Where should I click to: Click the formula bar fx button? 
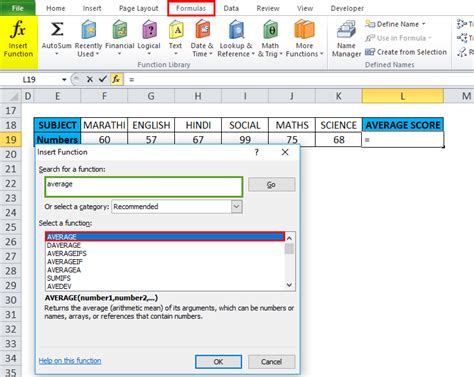(116, 79)
